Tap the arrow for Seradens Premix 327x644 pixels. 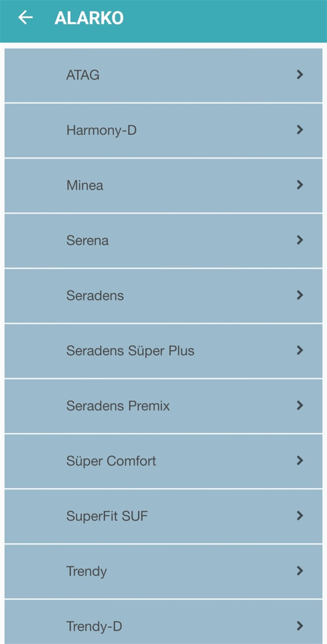pyautogui.click(x=300, y=406)
